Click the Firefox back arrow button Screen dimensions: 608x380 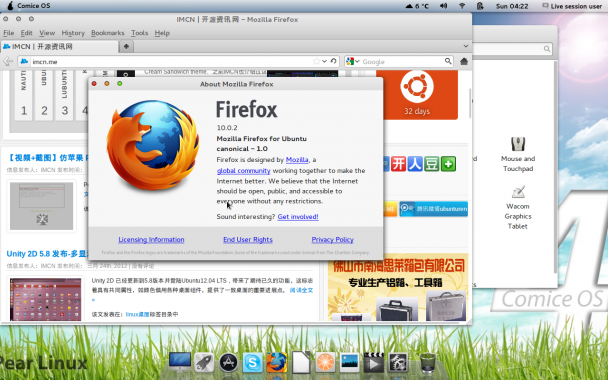[x=8, y=61]
